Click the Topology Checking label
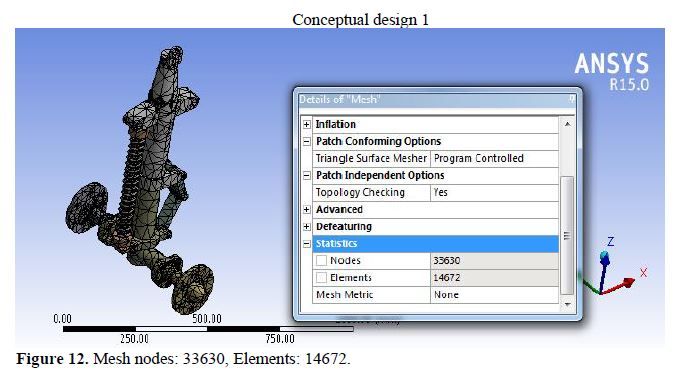The image size is (686, 377). click(x=360, y=192)
